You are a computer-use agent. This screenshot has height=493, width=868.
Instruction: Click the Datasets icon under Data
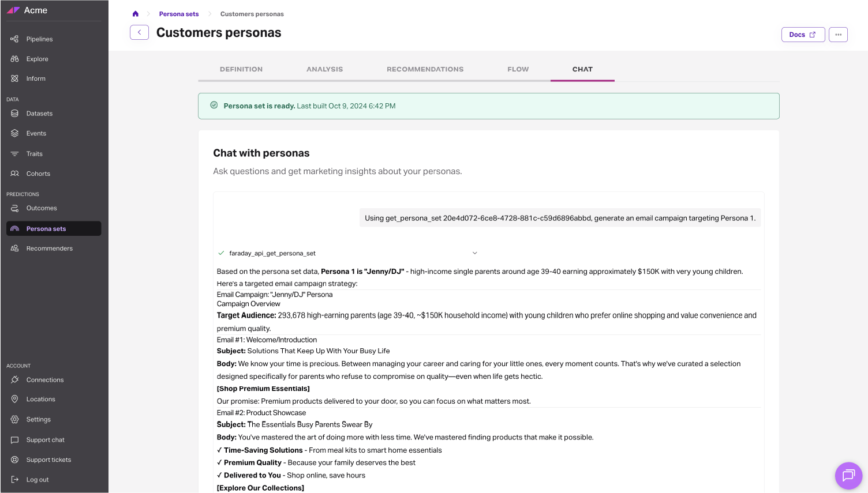click(14, 113)
